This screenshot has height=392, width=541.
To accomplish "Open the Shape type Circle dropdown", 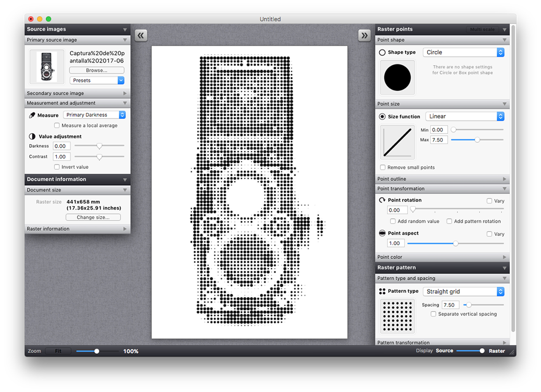I will [x=463, y=53].
